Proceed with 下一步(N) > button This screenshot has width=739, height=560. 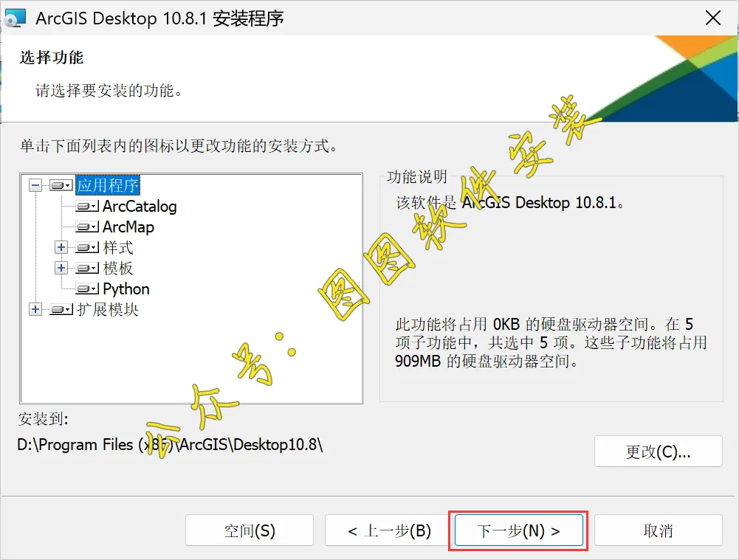[518, 530]
